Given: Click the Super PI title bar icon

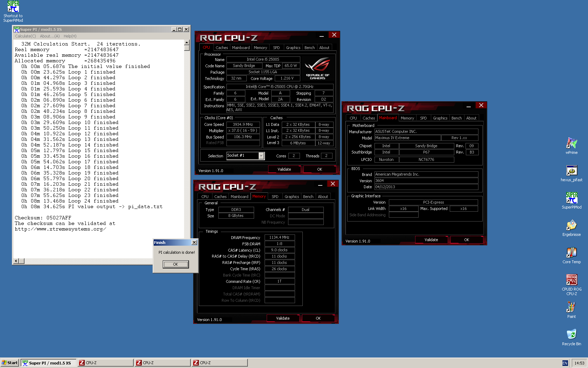Looking at the screenshot, I should coord(16,29).
